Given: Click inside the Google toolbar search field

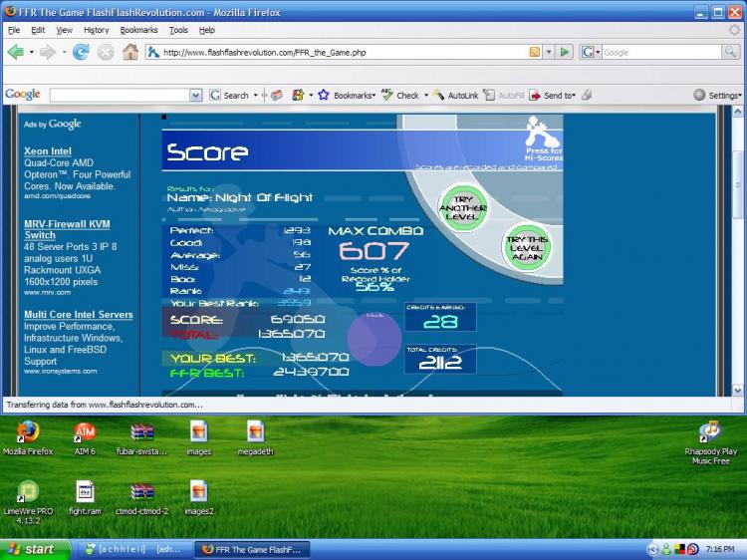Looking at the screenshot, I should click(118, 95).
